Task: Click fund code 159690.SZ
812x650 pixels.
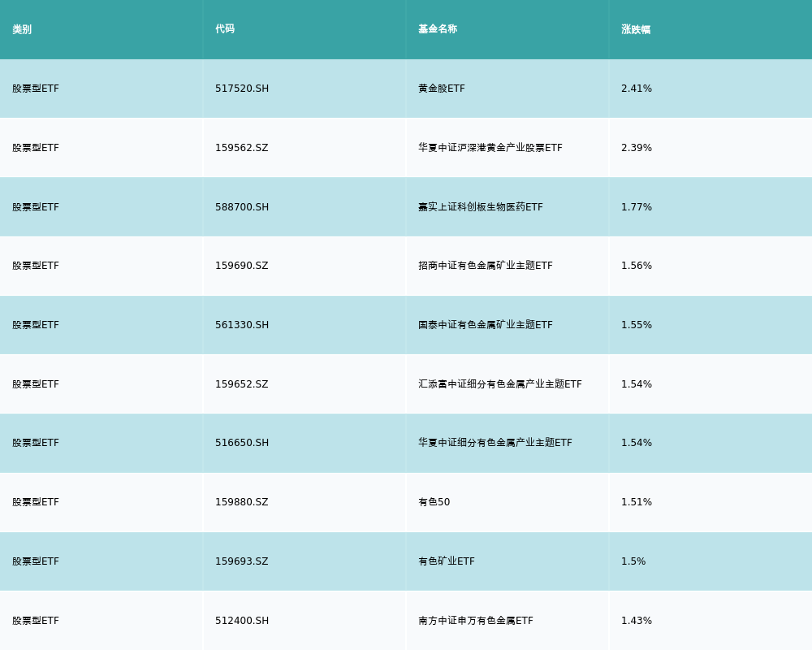Action: 241,266
